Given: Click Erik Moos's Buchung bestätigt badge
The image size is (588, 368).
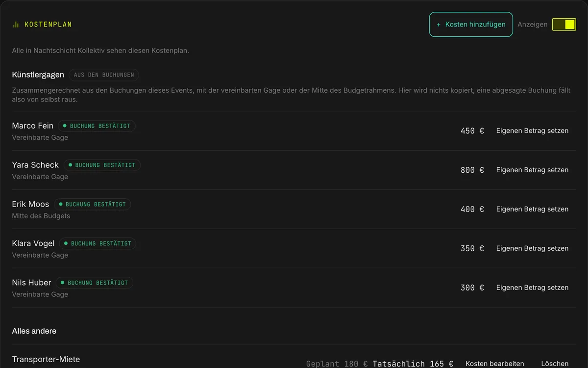Looking at the screenshot, I should [92, 205].
